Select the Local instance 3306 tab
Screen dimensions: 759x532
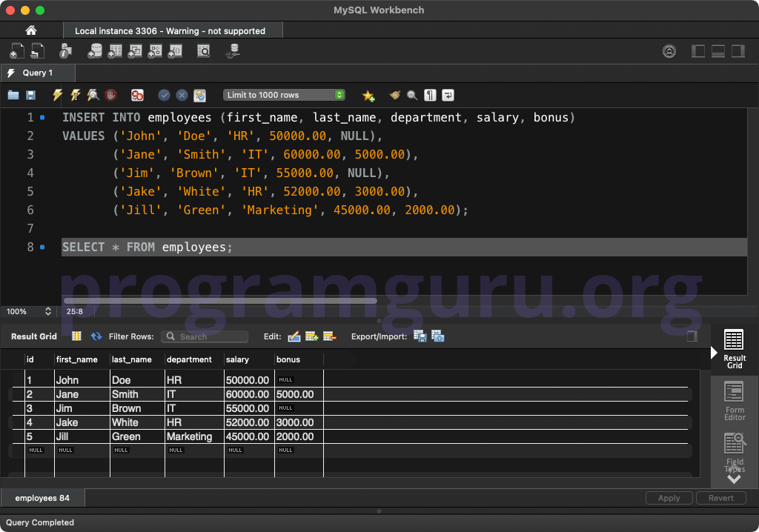pos(173,30)
